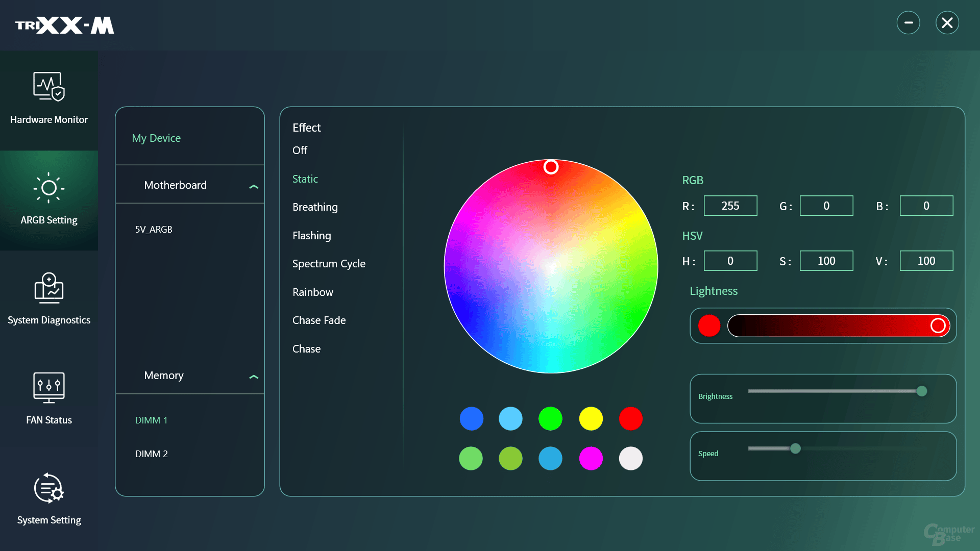Pick the magenta preset color swatch
Screen dimensions: 980x551
pyautogui.click(x=591, y=458)
